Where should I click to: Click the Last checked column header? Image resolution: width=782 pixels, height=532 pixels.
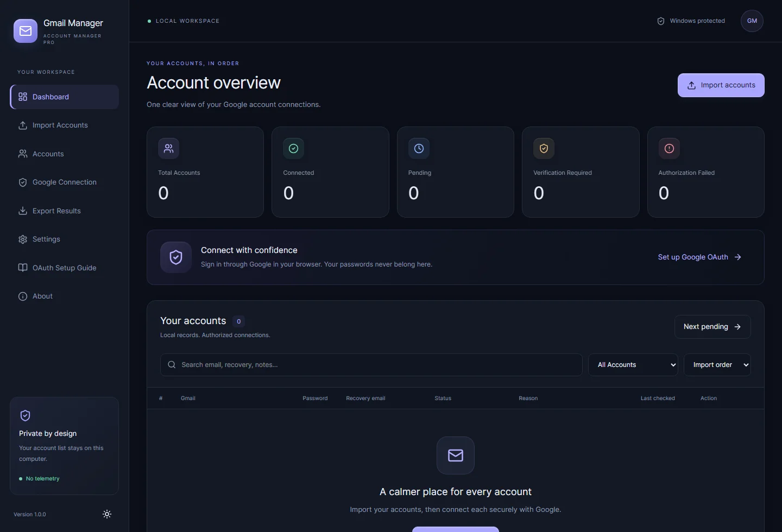pos(658,398)
